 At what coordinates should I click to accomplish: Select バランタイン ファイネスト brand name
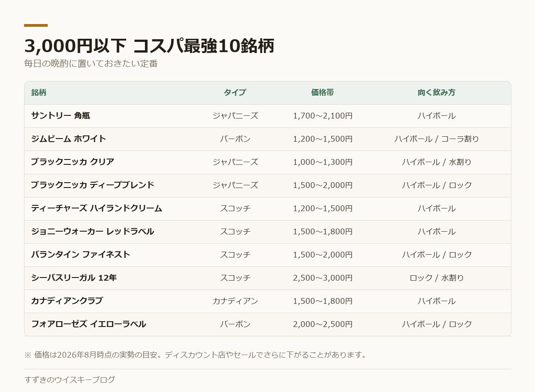[x=81, y=255]
